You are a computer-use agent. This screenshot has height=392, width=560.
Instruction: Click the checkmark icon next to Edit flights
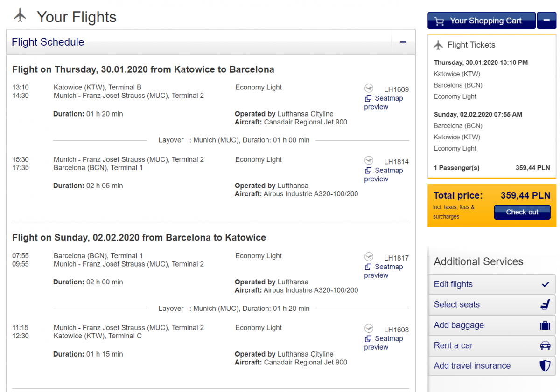tap(545, 284)
